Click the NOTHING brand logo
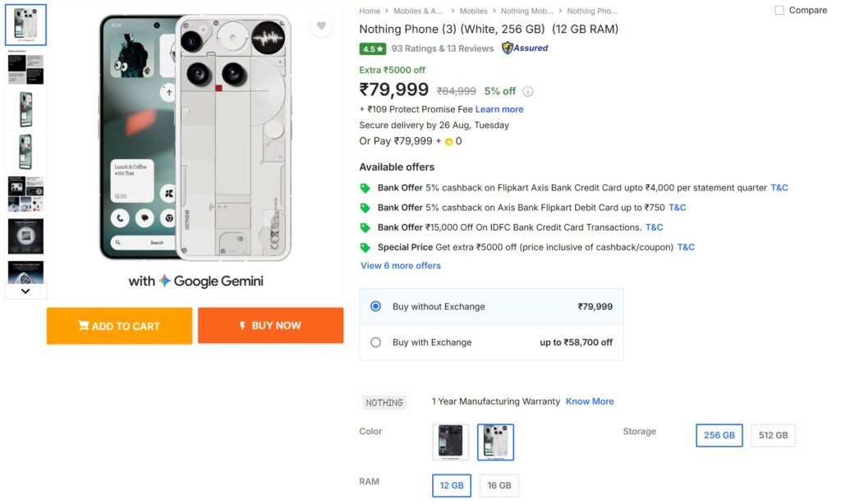Image resolution: width=841 pixels, height=504 pixels. [x=384, y=402]
